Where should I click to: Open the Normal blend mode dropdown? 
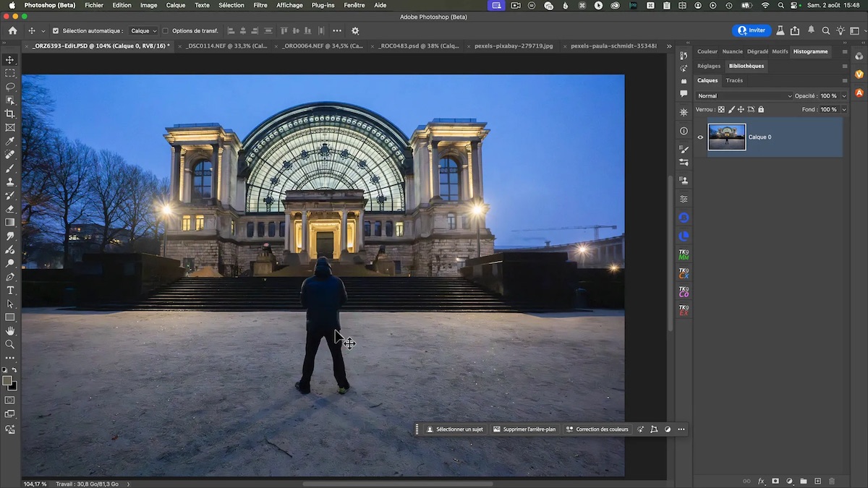click(x=744, y=95)
